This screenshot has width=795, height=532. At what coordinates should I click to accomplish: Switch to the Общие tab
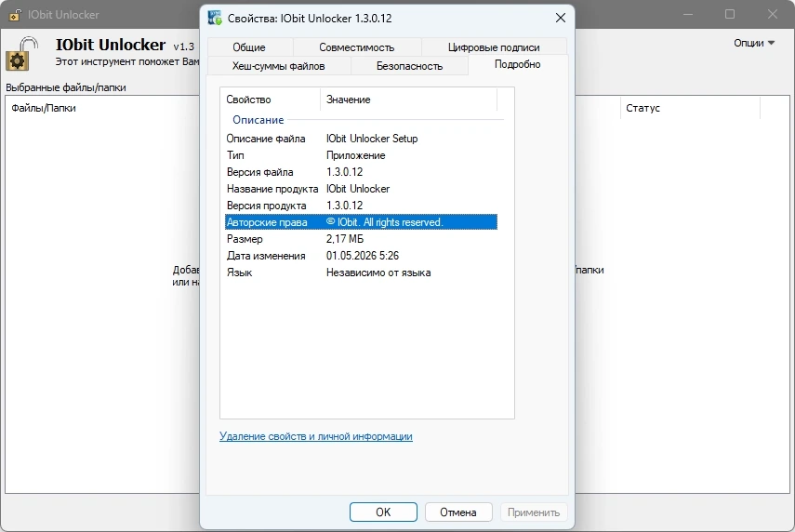point(249,47)
